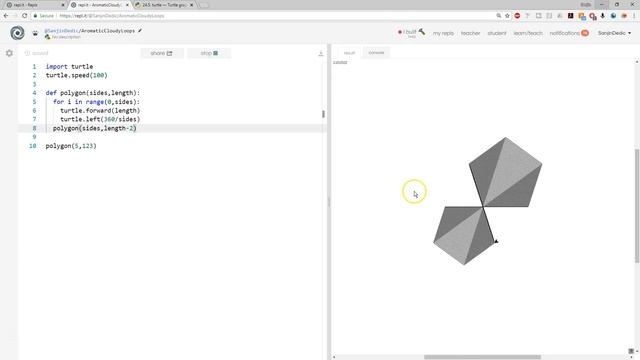Click code line 'turtle.left(360/sides)'
Screen dimensions: 640x360
[100, 119]
